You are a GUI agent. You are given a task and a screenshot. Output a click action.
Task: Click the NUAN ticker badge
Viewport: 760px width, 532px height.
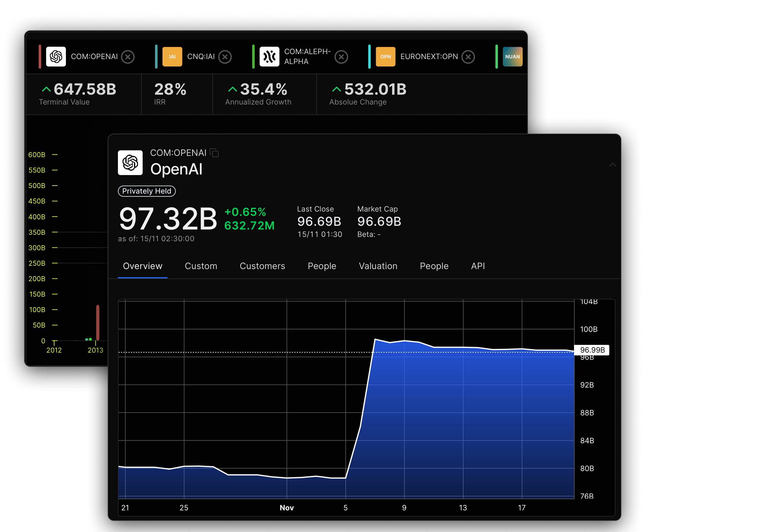(x=512, y=57)
